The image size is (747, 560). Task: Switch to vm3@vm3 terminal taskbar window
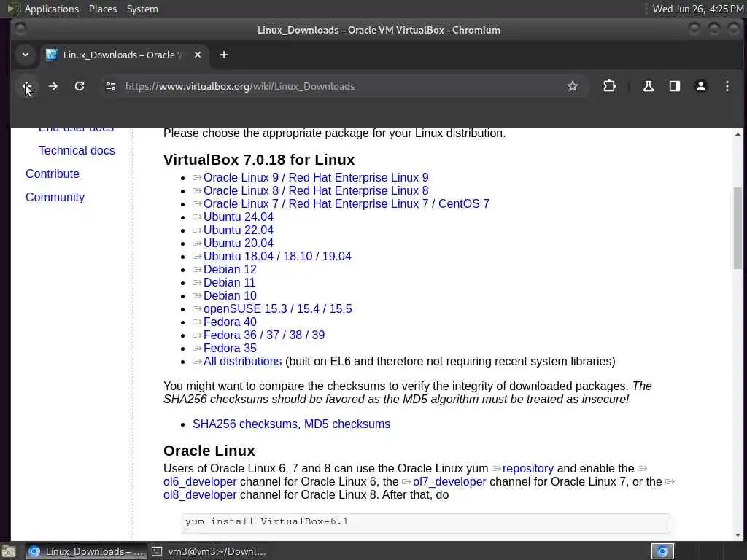click(x=209, y=551)
